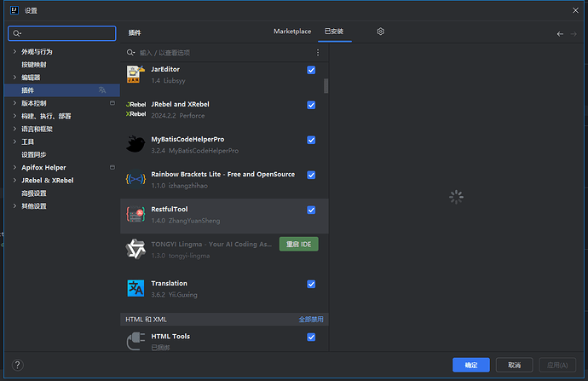Open plugin search options three-dot menu

318,53
